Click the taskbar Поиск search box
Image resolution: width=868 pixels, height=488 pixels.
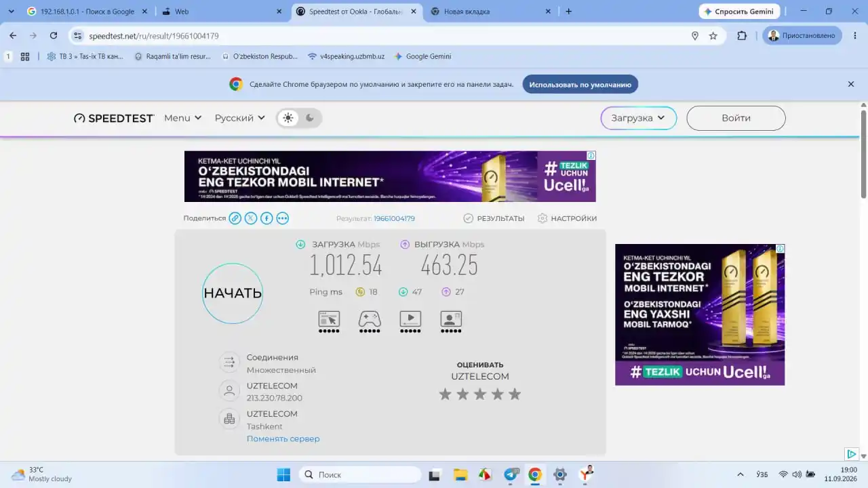tap(360, 474)
